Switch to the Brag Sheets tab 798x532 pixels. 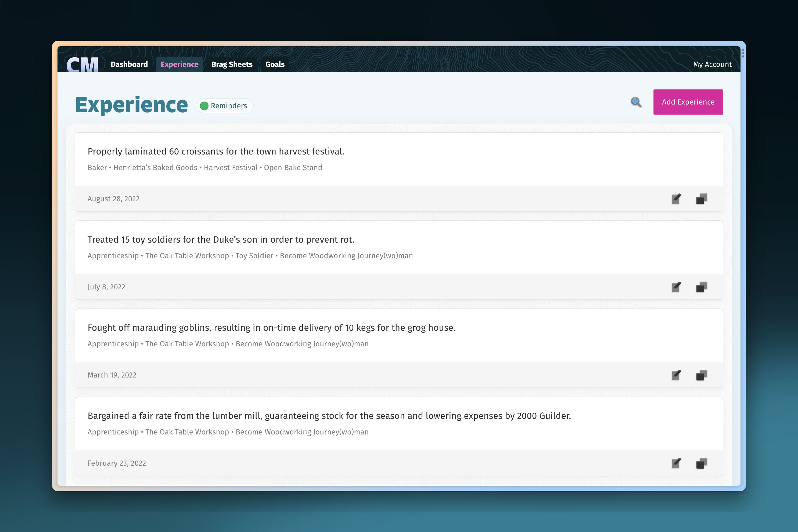coord(232,64)
